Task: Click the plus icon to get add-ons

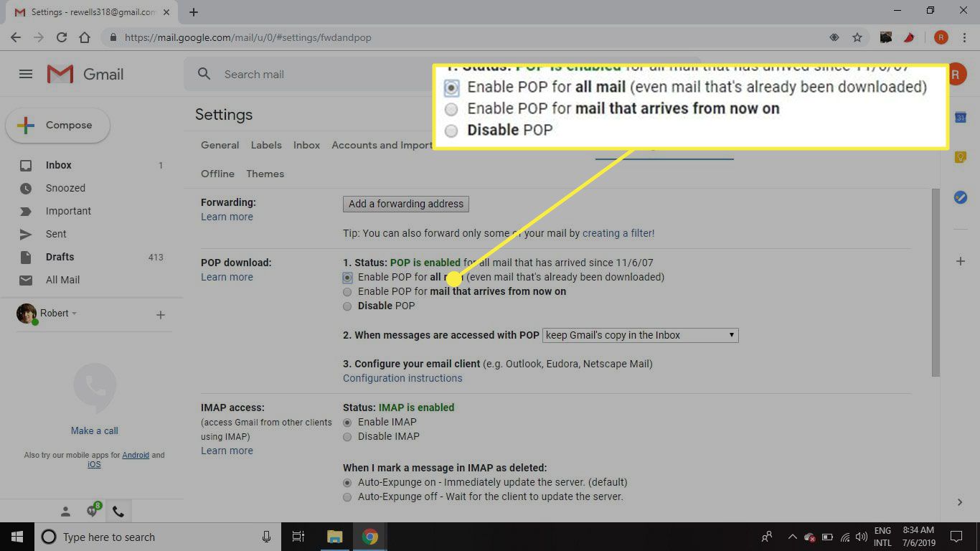Action: [x=961, y=261]
